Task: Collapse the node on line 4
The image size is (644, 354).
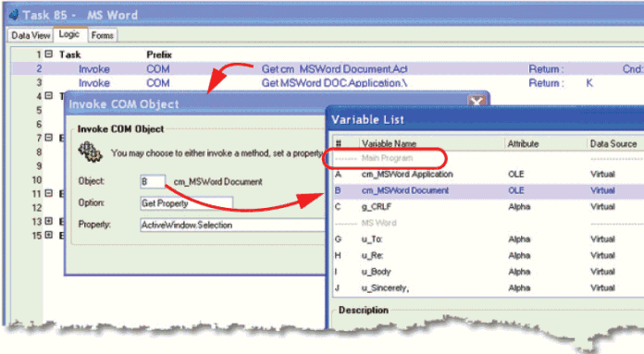Action: pyautogui.click(x=49, y=95)
